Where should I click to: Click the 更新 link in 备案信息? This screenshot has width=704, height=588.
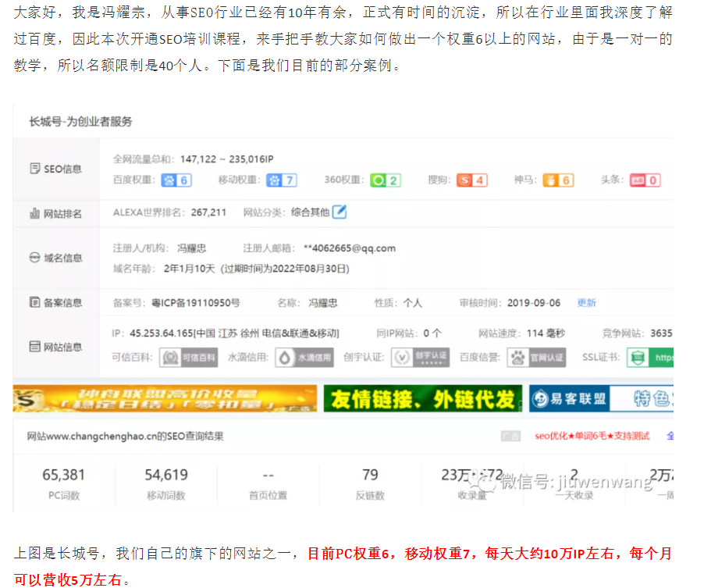click(x=586, y=303)
